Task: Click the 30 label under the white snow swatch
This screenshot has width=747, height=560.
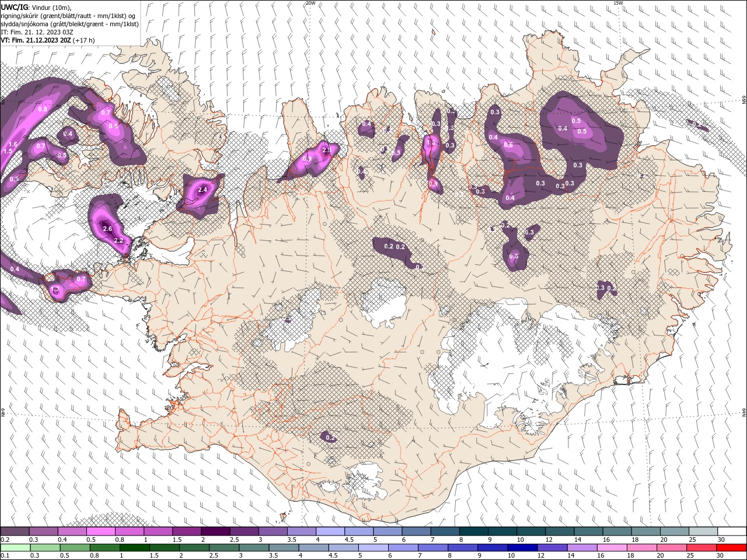Action: tap(721, 540)
